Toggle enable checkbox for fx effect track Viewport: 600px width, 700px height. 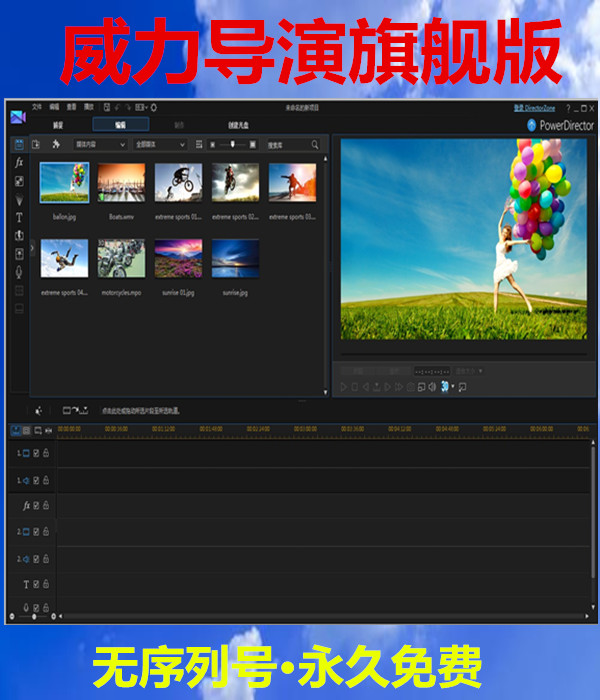click(x=36, y=506)
